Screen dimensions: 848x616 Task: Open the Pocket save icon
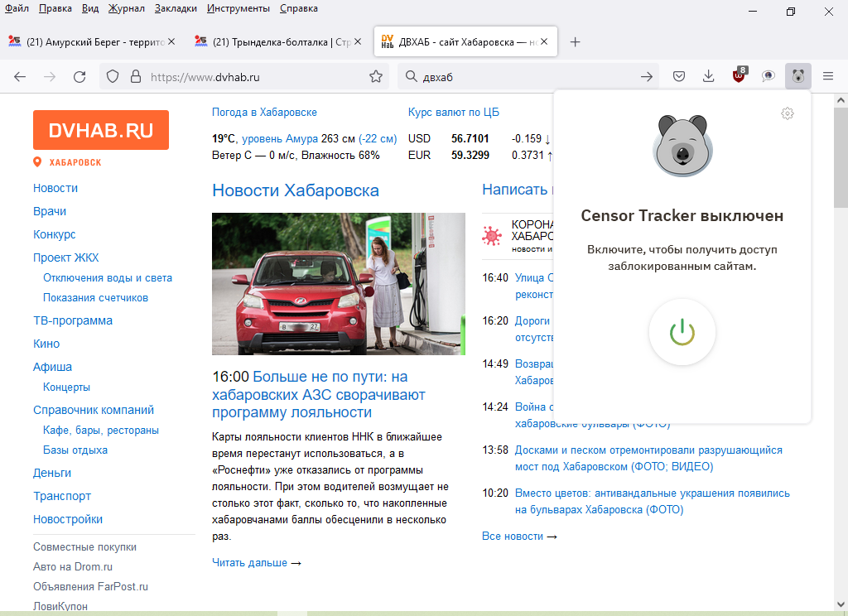(x=679, y=77)
